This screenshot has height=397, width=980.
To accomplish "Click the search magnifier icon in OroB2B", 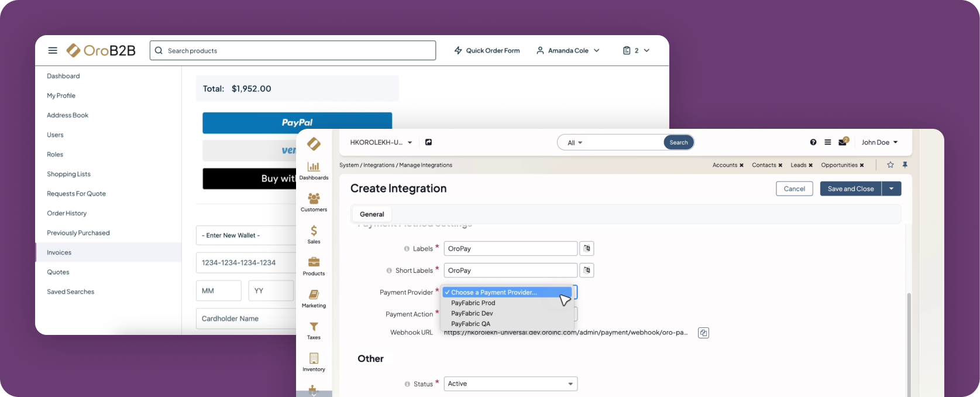I will point(159,50).
